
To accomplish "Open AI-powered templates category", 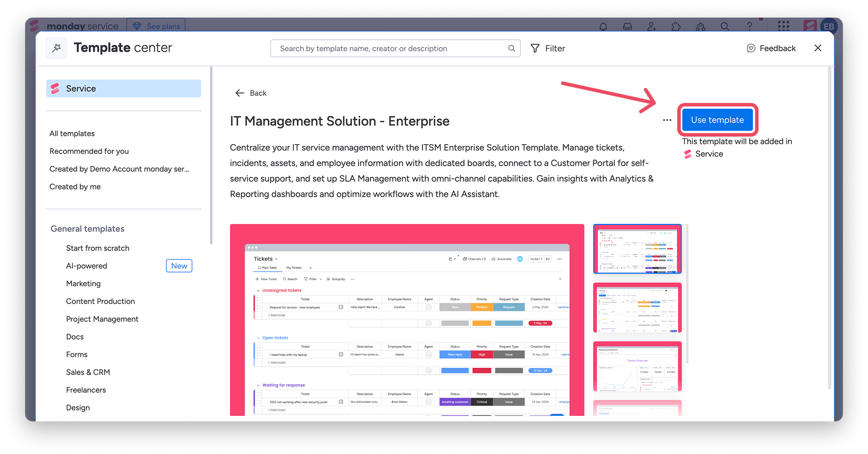I will click(86, 266).
